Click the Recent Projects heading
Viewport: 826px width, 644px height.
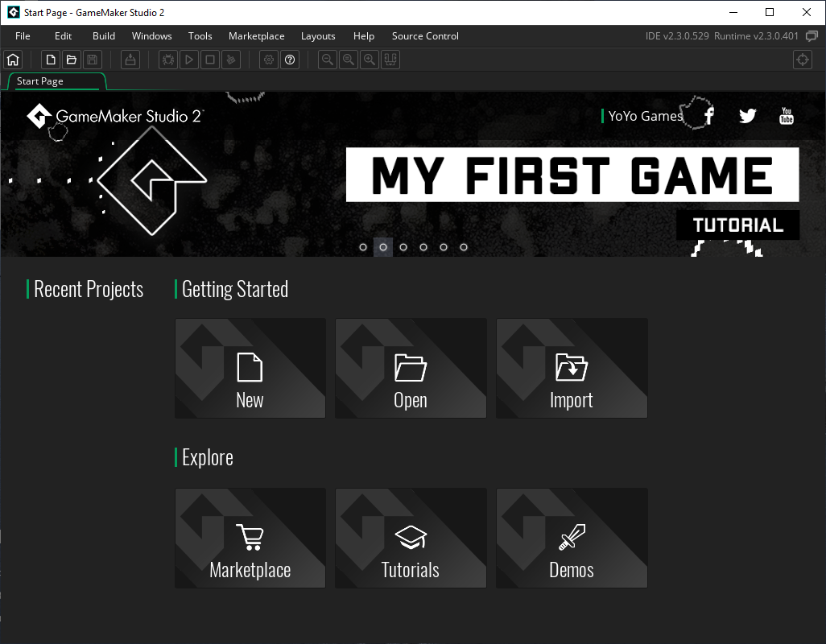[x=89, y=289]
